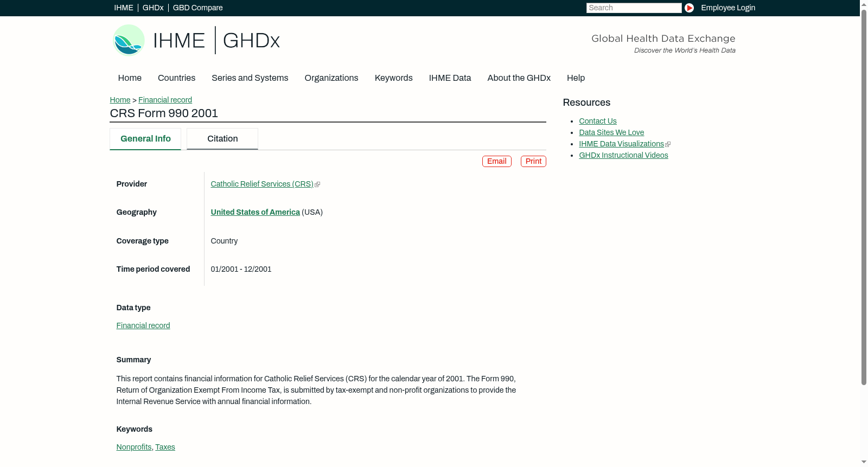Go to Home in main navigation
The height and width of the screenshot is (467, 868).
click(x=130, y=78)
